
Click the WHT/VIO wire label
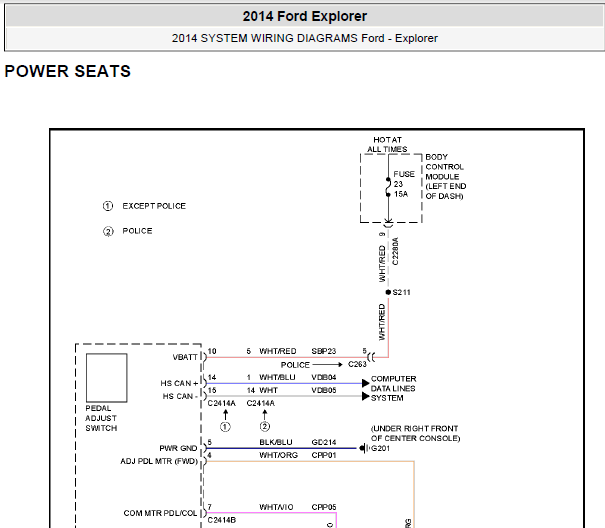276,507
